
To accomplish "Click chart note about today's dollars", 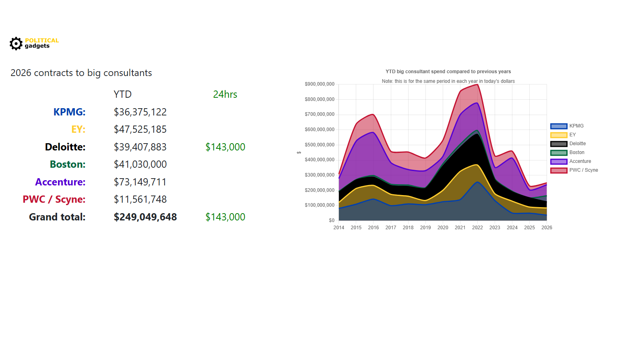I will coord(448,81).
